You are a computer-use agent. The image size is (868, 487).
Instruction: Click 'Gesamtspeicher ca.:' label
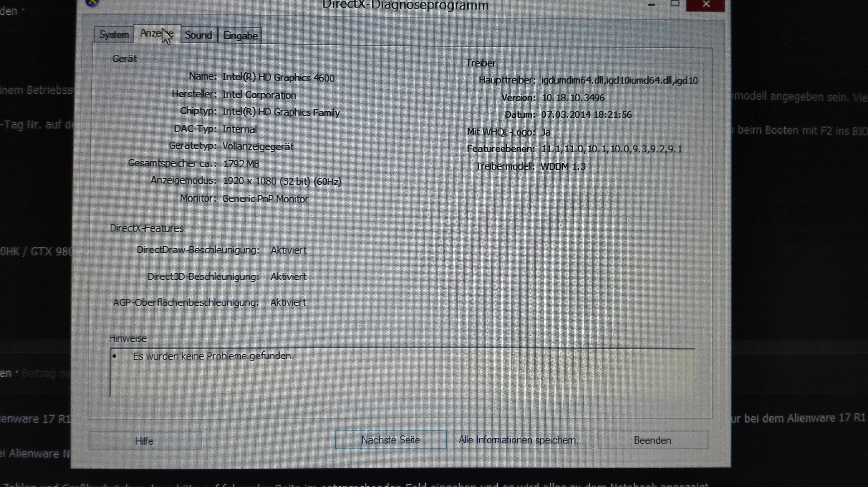172,164
